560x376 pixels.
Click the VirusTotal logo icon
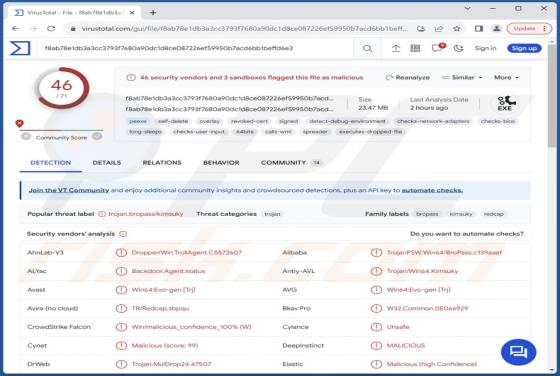pos(20,48)
